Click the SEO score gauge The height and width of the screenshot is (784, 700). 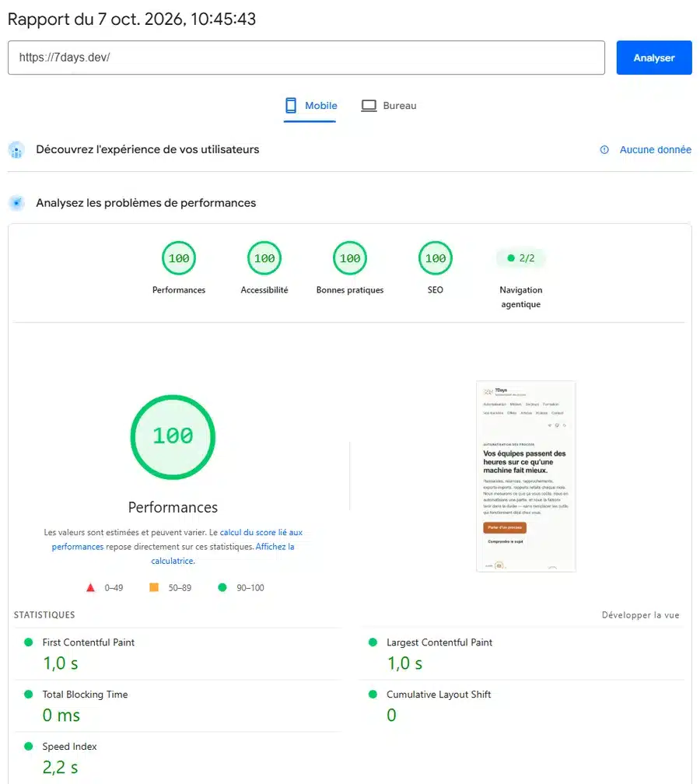coord(436,258)
